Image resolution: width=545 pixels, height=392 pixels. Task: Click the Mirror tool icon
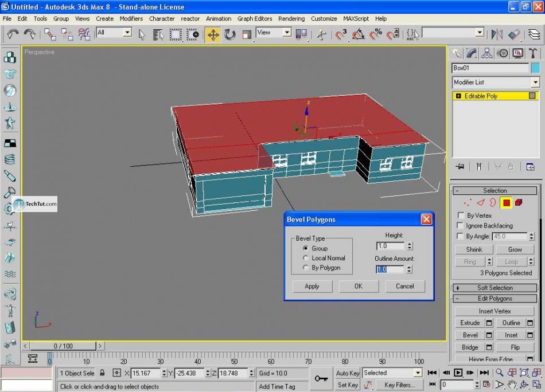coord(497,34)
